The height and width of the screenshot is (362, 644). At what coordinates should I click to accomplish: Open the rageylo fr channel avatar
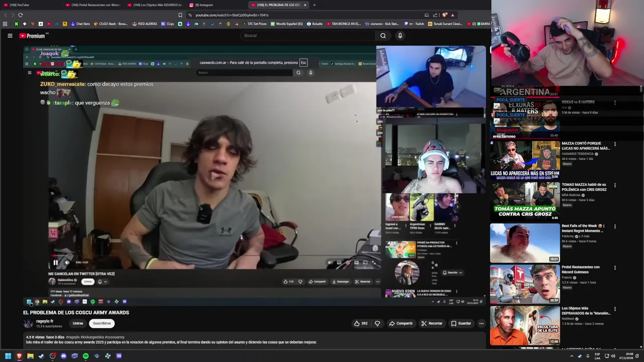coord(28,323)
